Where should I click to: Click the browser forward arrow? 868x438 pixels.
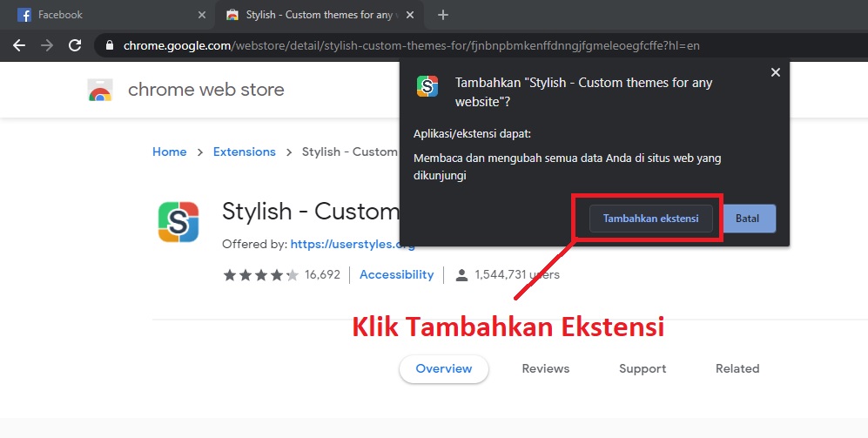click(47, 45)
